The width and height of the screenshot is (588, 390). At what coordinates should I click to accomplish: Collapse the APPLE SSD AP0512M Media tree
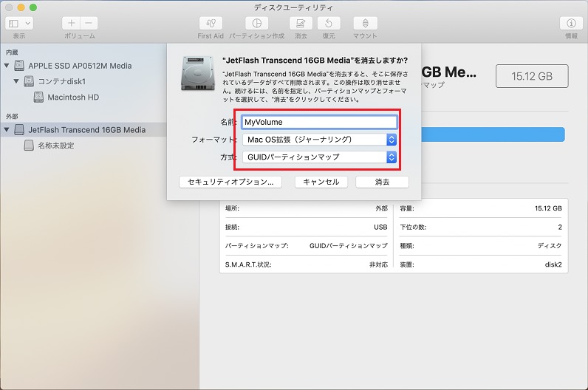tap(7, 66)
